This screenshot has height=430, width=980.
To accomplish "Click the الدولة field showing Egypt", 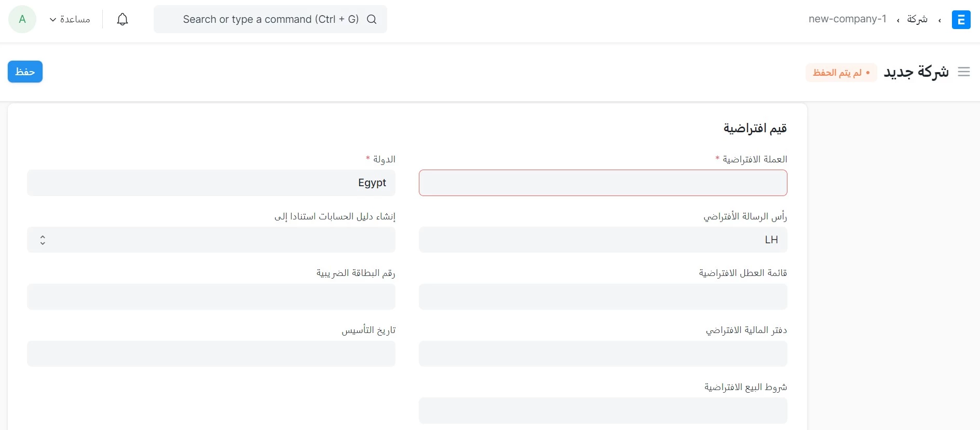I will click(211, 183).
